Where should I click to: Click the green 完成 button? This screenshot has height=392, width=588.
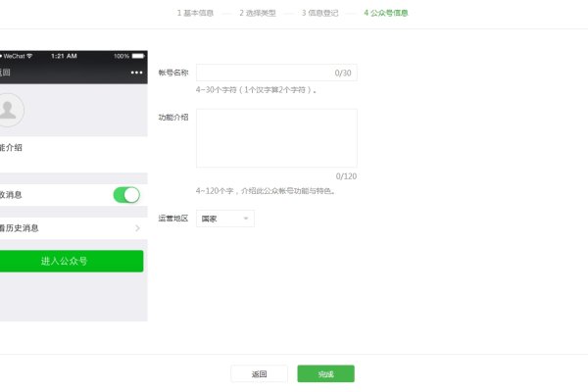coord(326,373)
